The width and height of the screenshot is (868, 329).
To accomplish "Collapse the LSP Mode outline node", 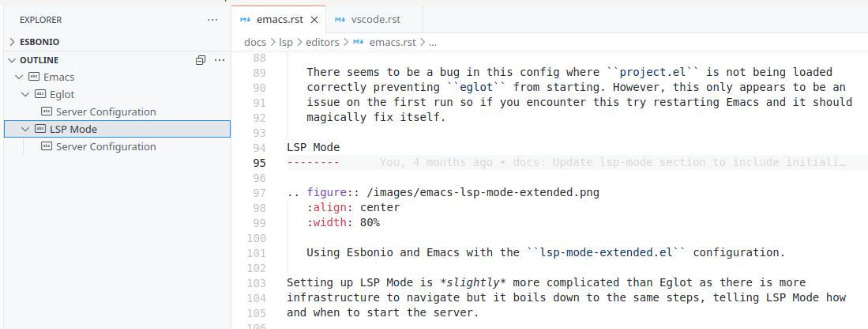I will [x=25, y=129].
